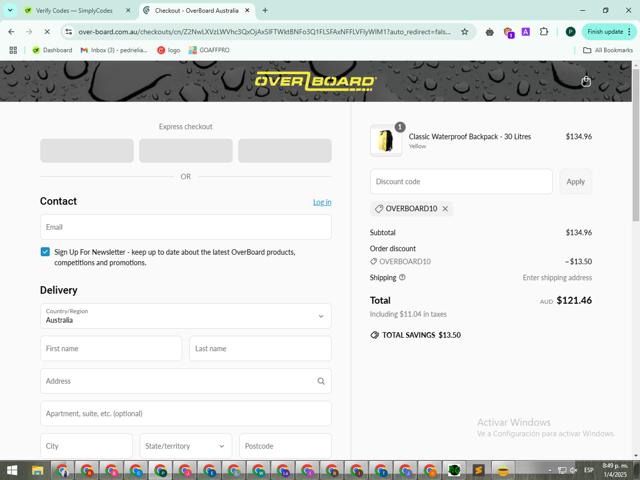Open the Extensions puzzle-piece menu
Screen dimensions: 640x480
tap(544, 31)
